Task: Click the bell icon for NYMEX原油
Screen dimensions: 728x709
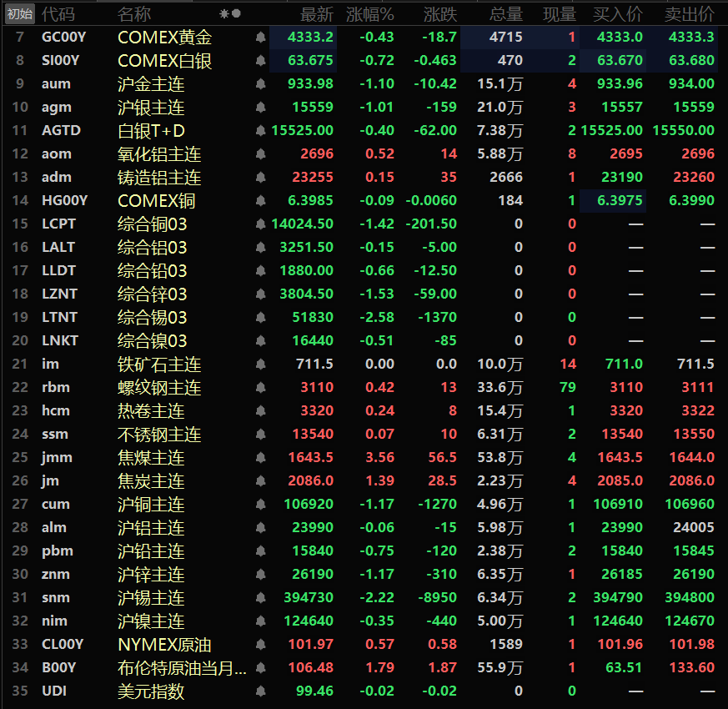Action: click(260, 645)
